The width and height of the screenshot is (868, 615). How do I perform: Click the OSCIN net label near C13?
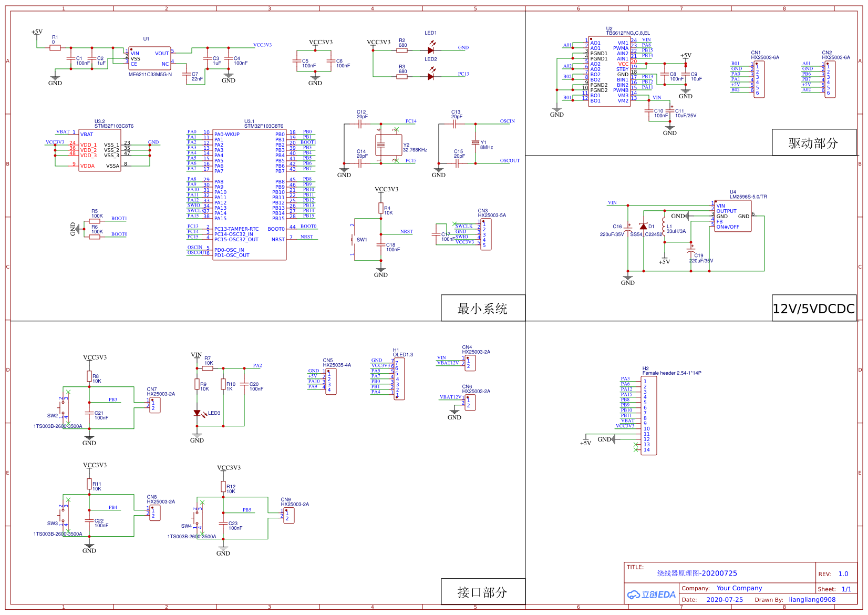point(508,121)
